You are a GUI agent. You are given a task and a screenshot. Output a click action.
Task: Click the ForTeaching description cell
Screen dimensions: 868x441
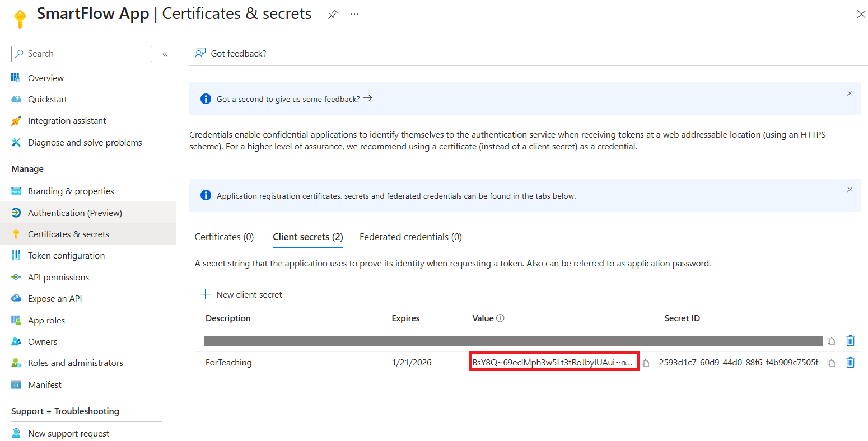[228, 362]
